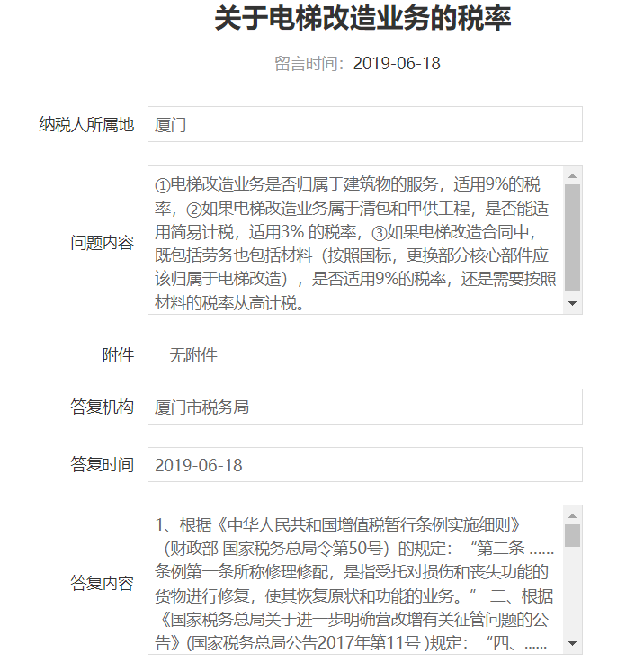Click the up arrow of 答复内容 scrollbar
Viewport: 644px width, 671px height.
click(x=572, y=515)
